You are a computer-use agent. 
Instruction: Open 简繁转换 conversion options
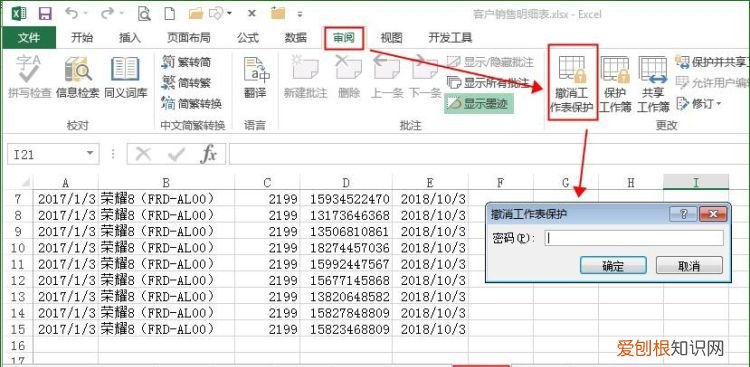click(x=192, y=103)
